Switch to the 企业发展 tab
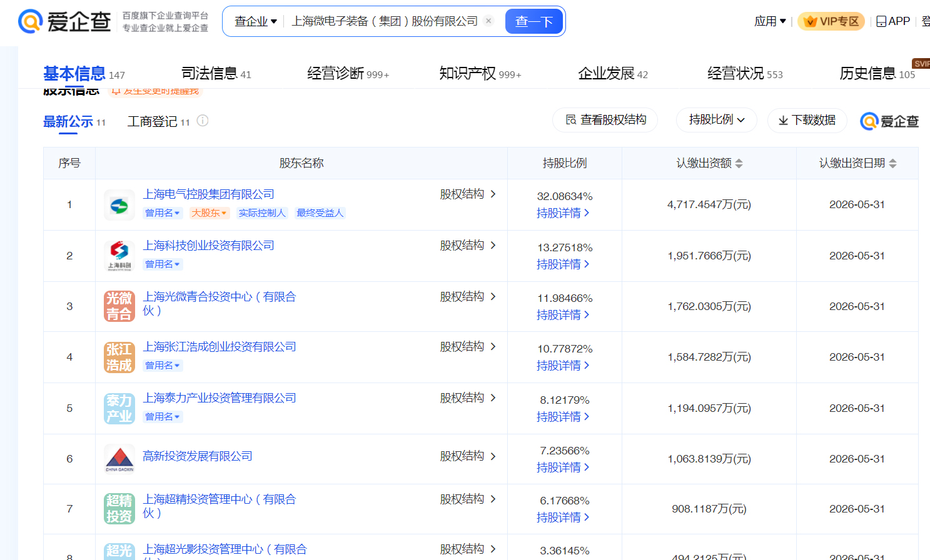 613,74
